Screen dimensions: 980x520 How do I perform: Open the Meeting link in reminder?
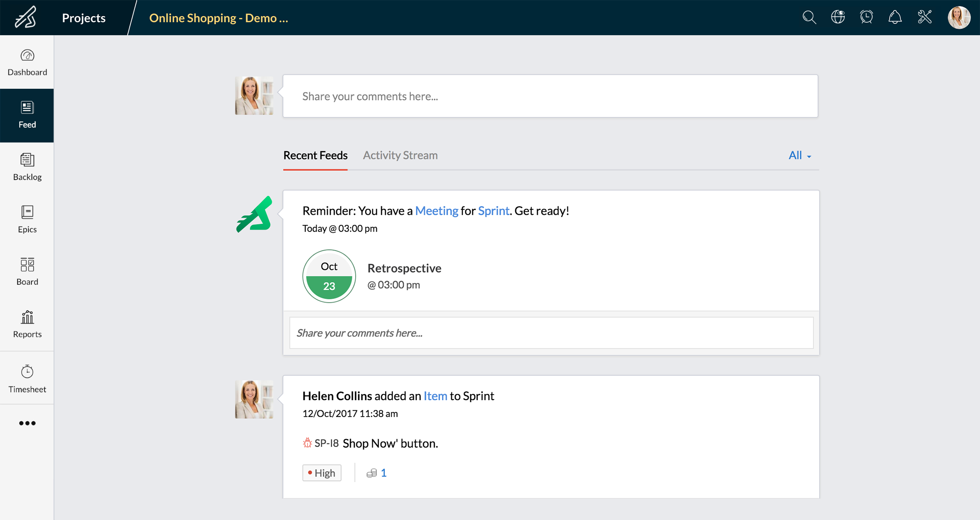[436, 211]
